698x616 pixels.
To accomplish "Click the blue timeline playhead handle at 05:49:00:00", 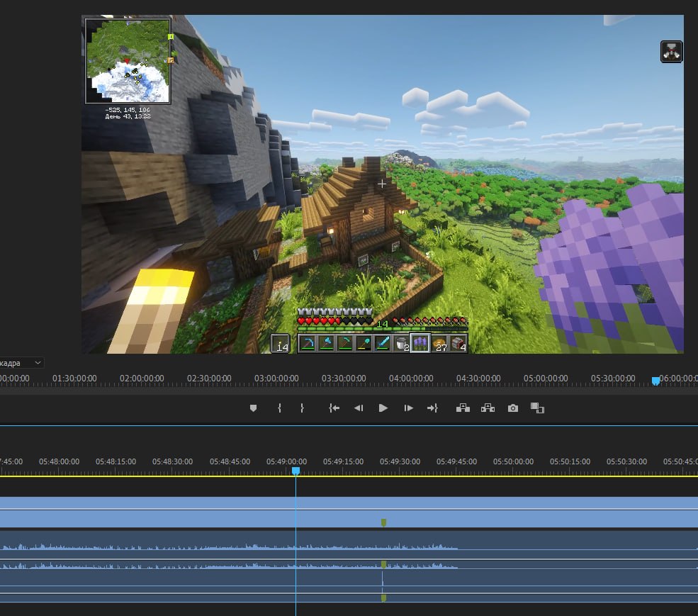I will [295, 471].
